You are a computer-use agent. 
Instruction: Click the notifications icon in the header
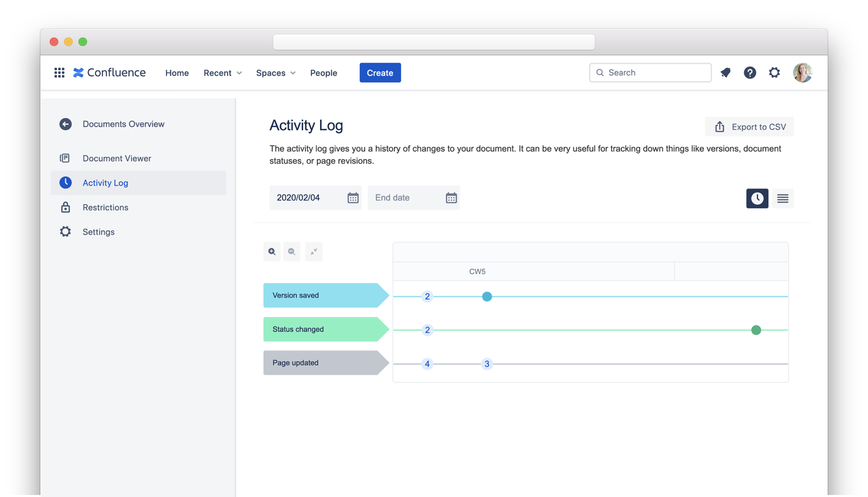pyautogui.click(x=725, y=73)
